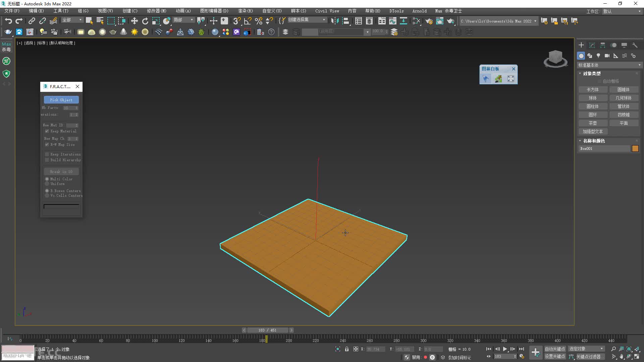
Task: Select Vo.Cells Centers radio option
Action: pos(47,195)
